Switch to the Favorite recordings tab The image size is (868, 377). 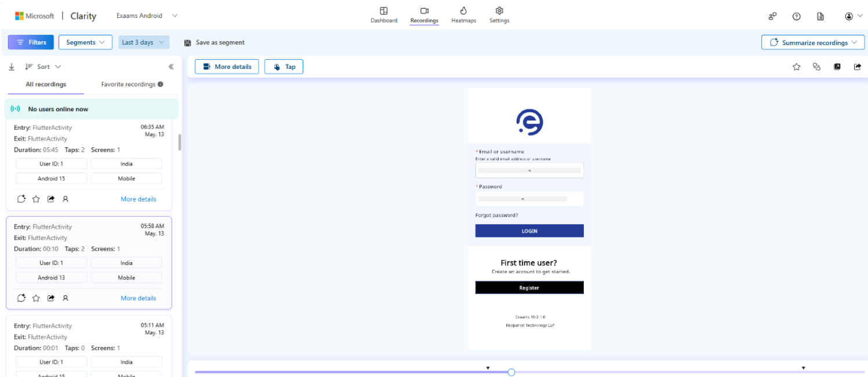128,84
